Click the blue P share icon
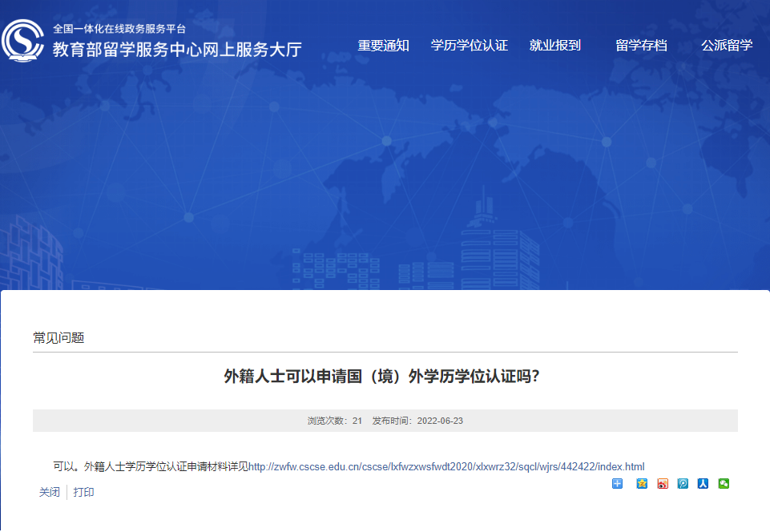Screen dimensions: 770x532 click(683, 484)
